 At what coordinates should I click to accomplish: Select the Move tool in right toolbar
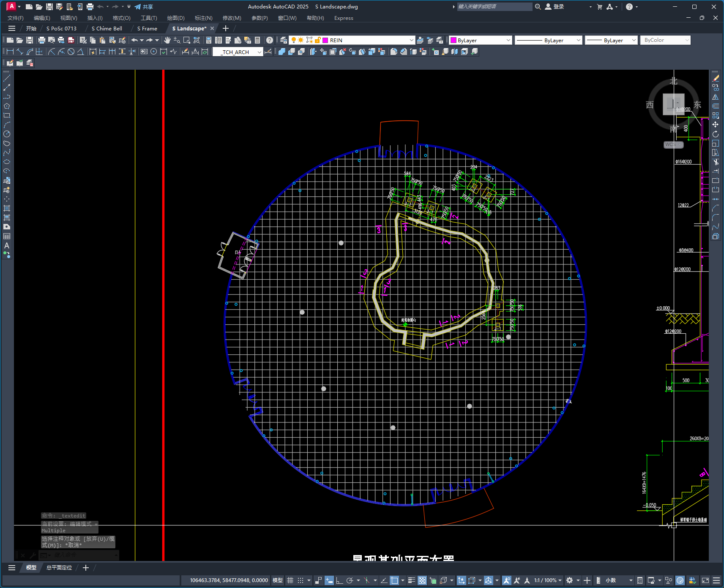point(715,125)
